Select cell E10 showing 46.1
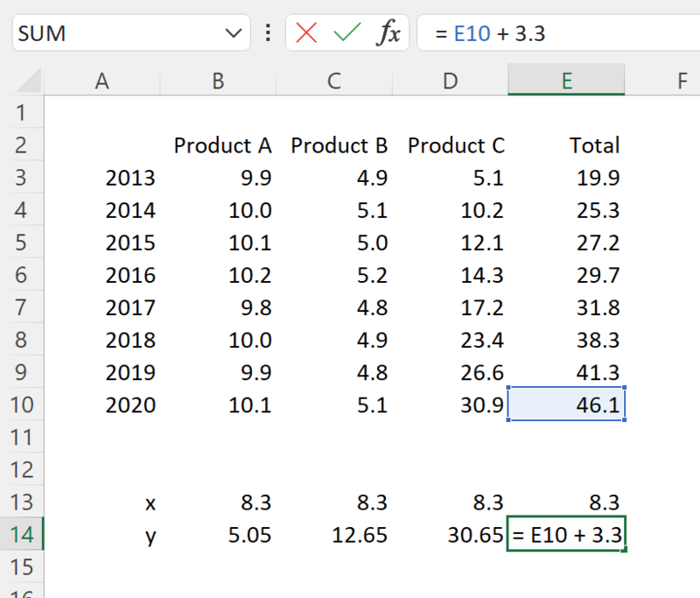The width and height of the screenshot is (700, 598). 565,405
